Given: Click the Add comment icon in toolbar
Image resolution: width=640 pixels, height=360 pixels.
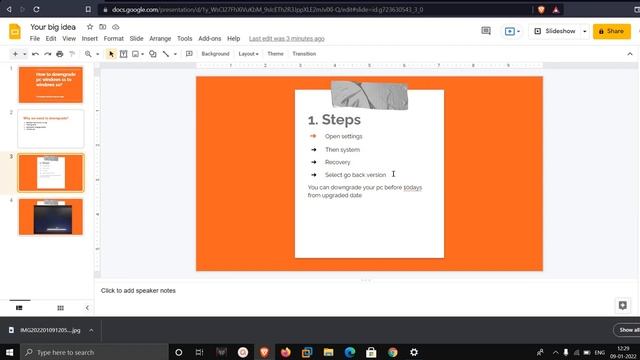Looking at the screenshot, I should tap(189, 54).
